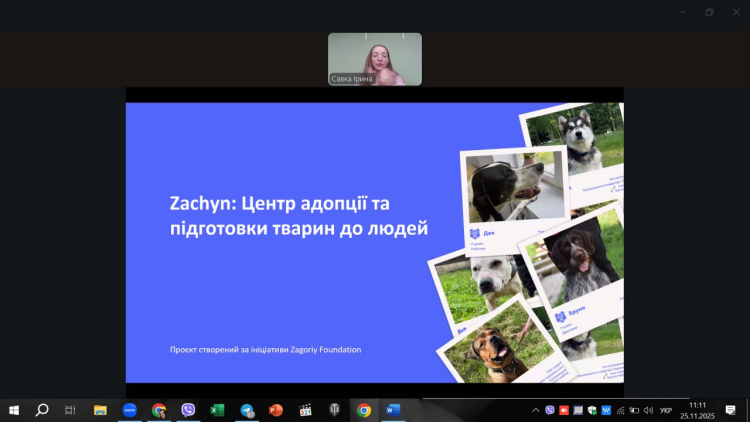Open Word from the taskbar
This screenshot has height=422, width=750.
click(x=393, y=410)
